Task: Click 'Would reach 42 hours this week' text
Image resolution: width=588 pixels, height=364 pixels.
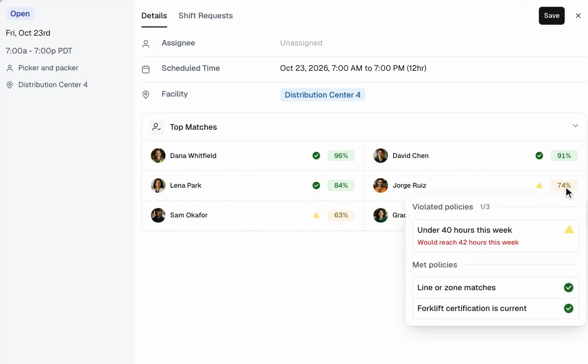Action: click(468, 242)
